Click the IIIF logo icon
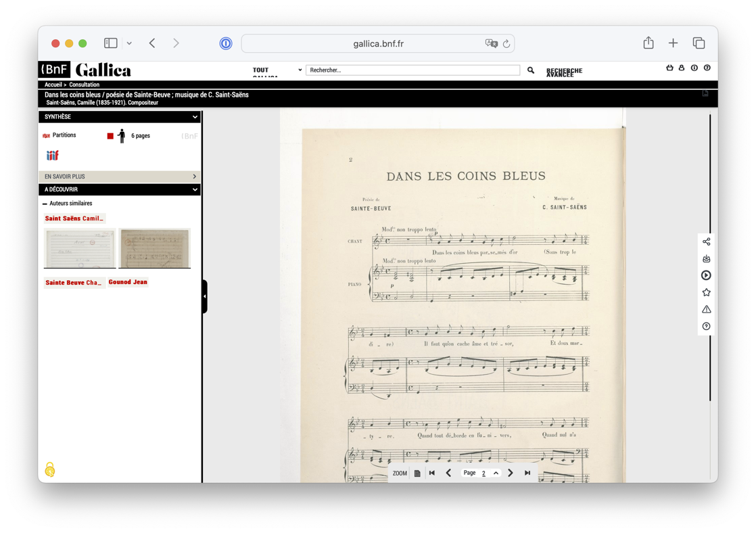 click(52, 156)
